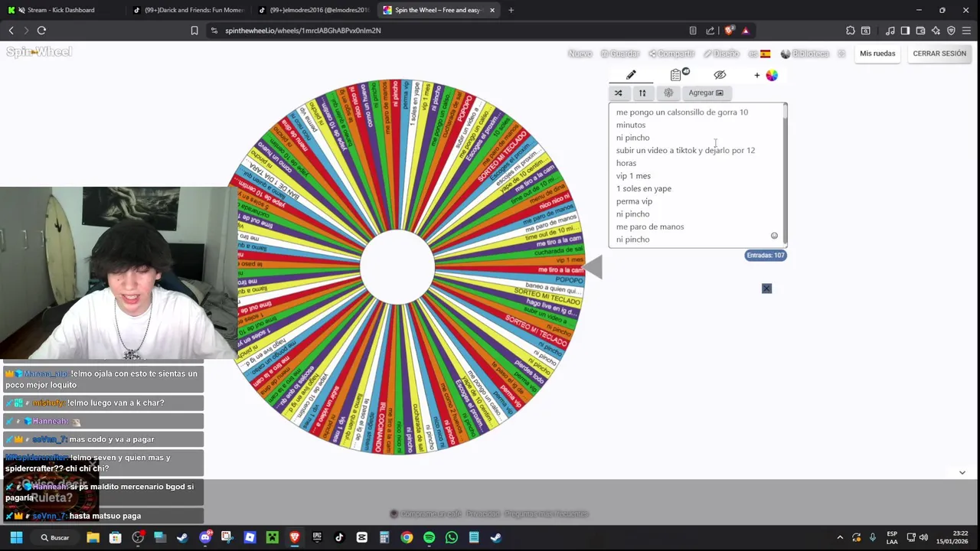Bookmark this page
Image resolution: width=980 pixels, height=551 pixels.
pyautogui.click(x=194, y=31)
